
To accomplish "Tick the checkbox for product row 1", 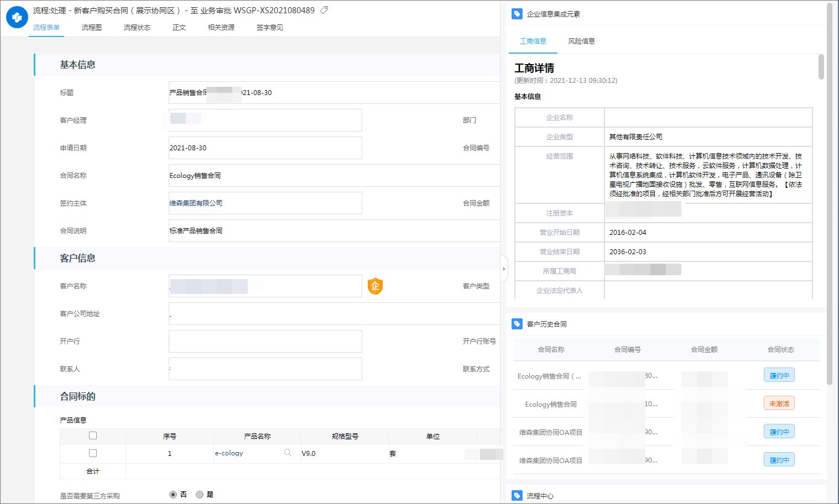I will [x=93, y=453].
